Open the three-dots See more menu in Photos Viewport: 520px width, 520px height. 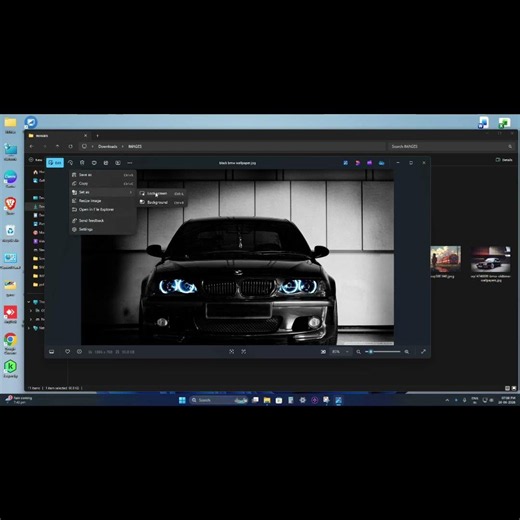130,163
